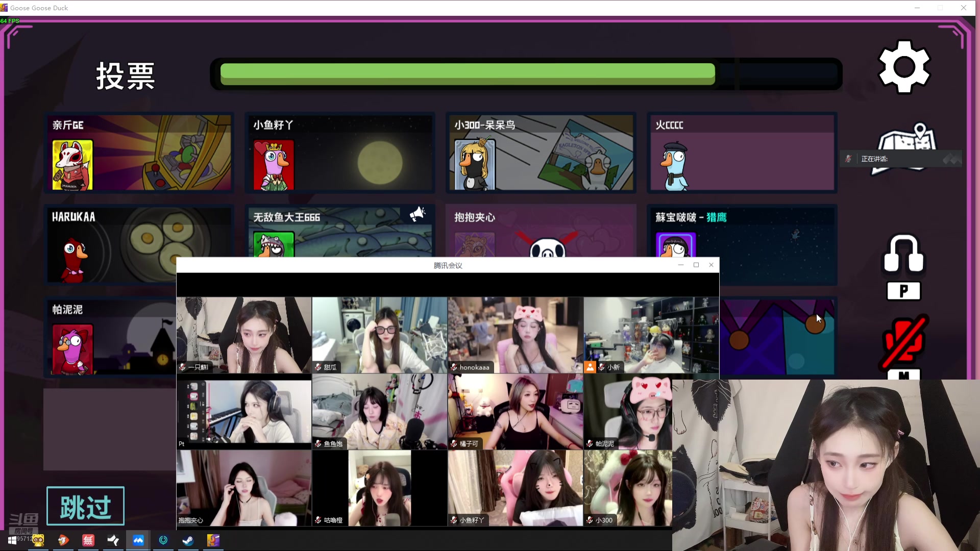Toggle the headphone deafen icon
Screen dimensions: 980x551
point(903,254)
